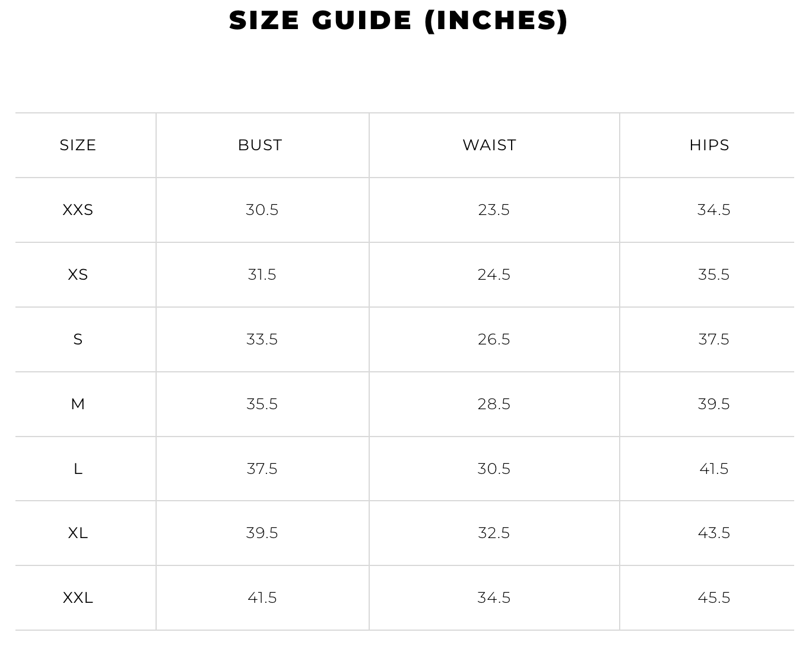Click the XS size row label
The image size is (812, 645).
click(x=78, y=274)
